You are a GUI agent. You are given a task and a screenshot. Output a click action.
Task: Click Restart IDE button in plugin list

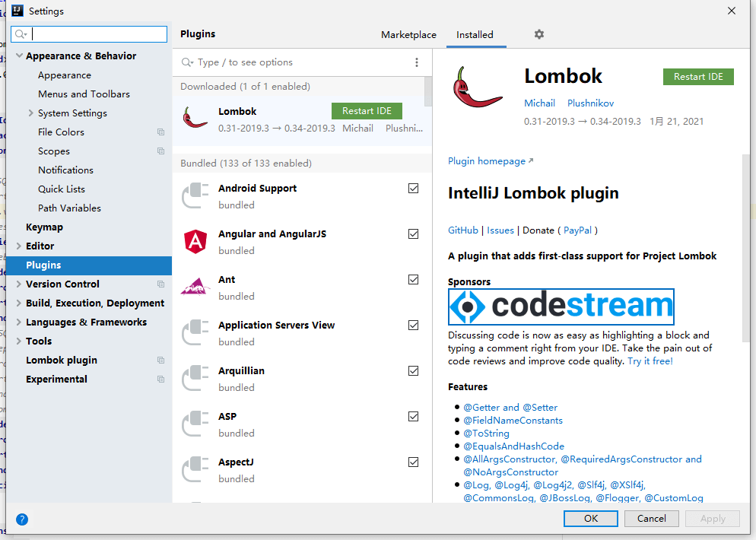(367, 111)
